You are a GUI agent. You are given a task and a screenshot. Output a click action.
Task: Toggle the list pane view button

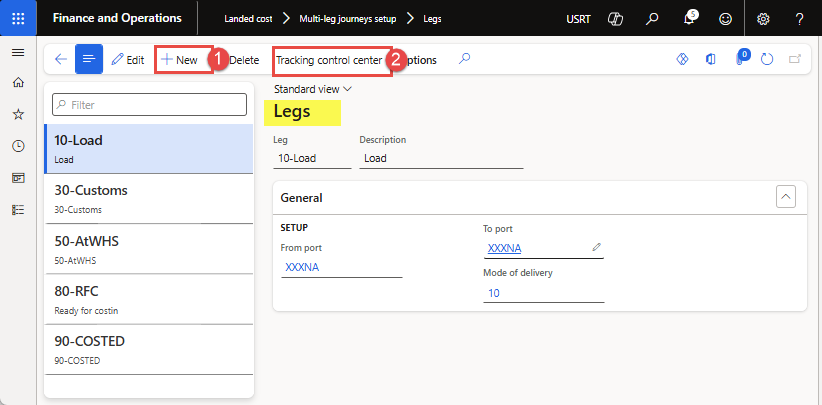point(89,60)
